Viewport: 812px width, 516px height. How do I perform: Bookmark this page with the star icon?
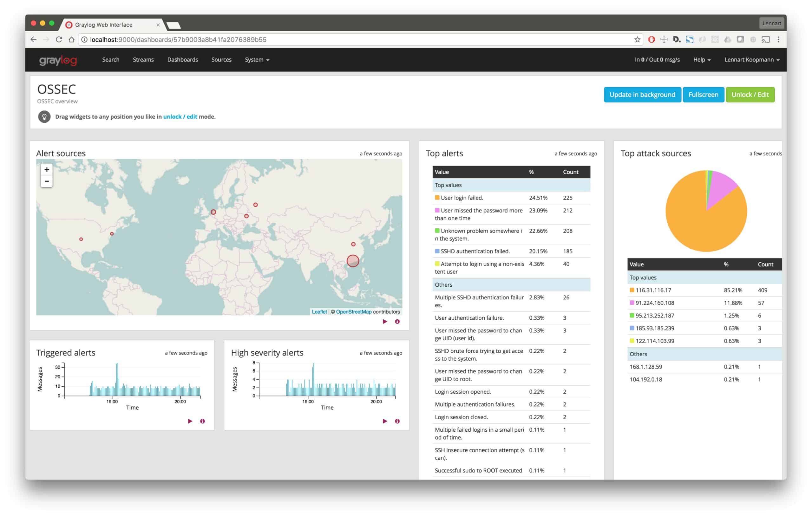tap(637, 39)
